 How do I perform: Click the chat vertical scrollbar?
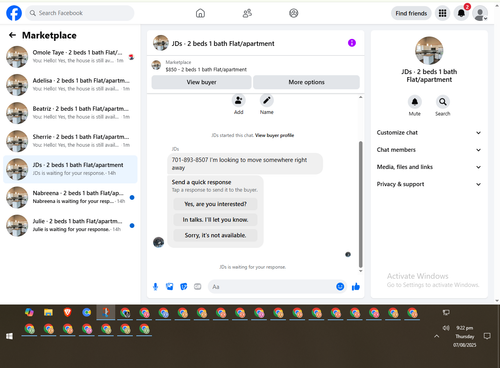coord(360,204)
